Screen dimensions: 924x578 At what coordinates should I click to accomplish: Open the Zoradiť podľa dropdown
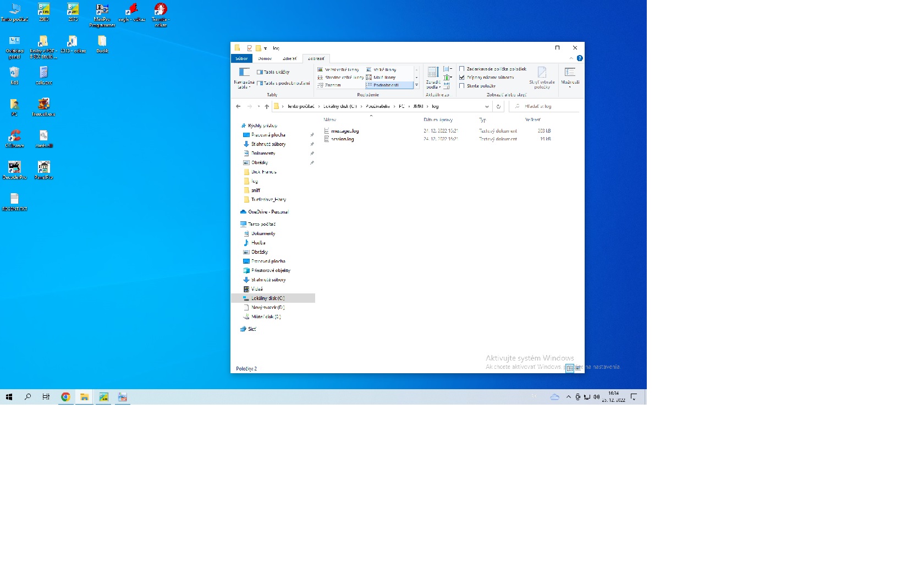click(433, 78)
